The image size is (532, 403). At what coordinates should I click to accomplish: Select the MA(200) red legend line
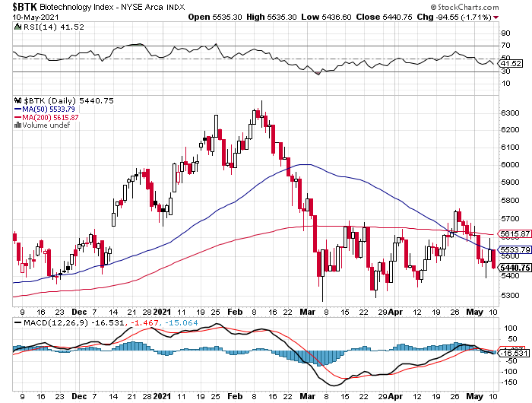click(17, 117)
